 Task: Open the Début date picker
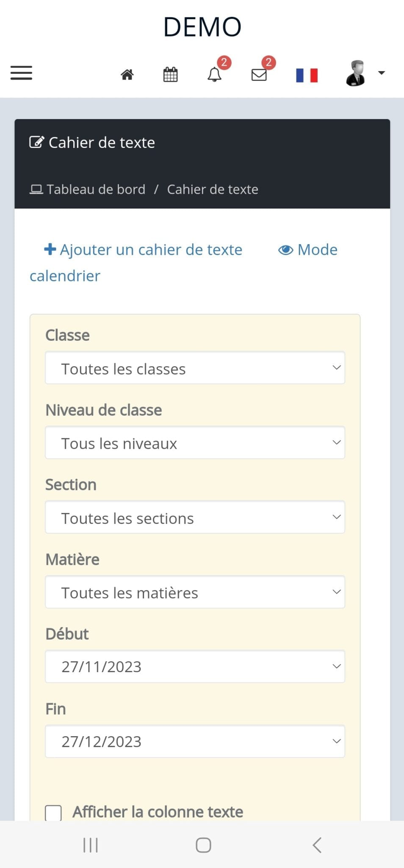pos(195,666)
